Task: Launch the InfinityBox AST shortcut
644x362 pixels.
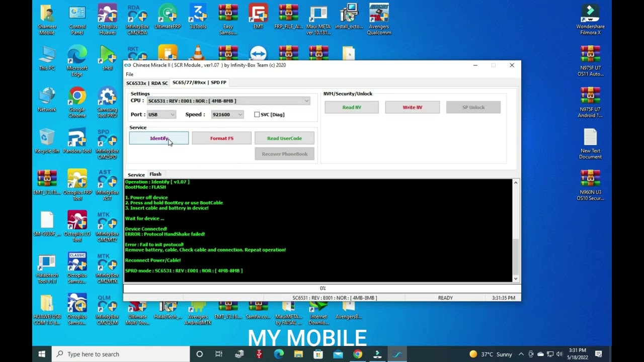Action: [107, 185]
